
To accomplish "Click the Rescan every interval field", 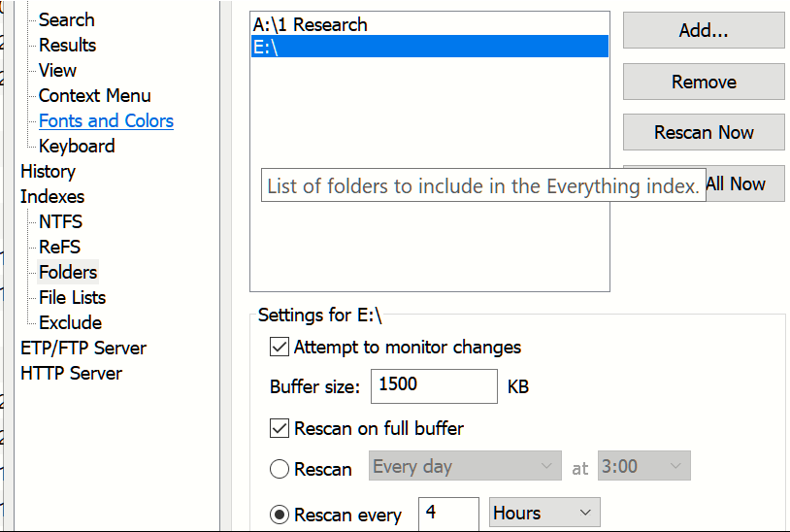I will (x=448, y=513).
